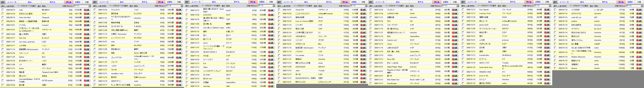Vote for Four Signals
644x88 pixels.
click(x=547, y=10)
